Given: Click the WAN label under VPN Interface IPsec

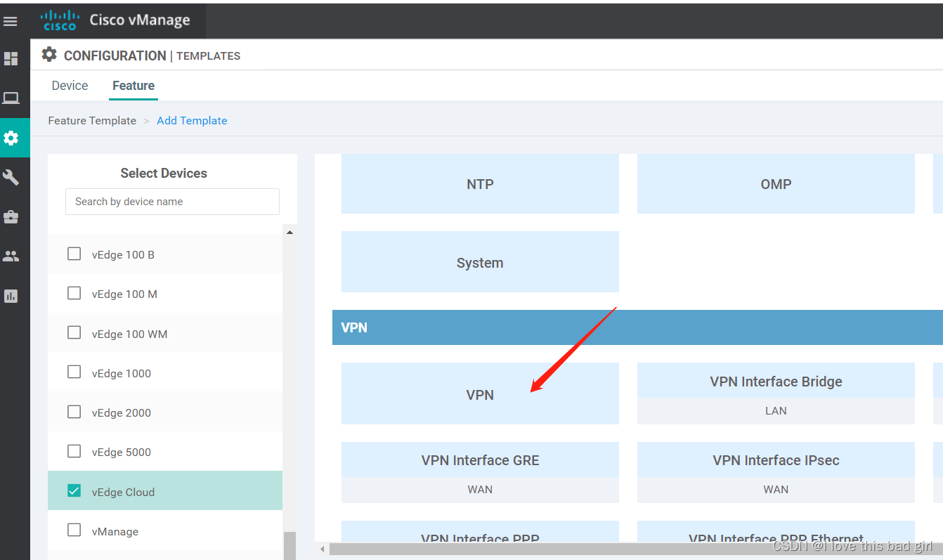Looking at the screenshot, I should coord(776,490).
